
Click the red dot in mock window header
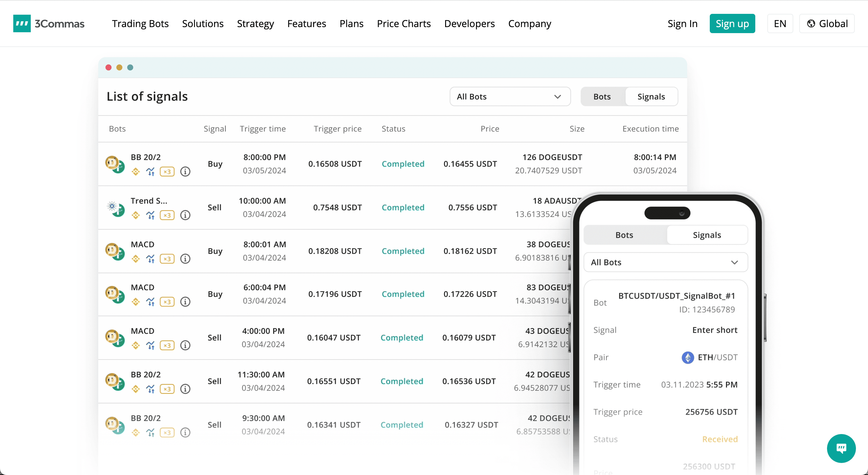point(108,67)
